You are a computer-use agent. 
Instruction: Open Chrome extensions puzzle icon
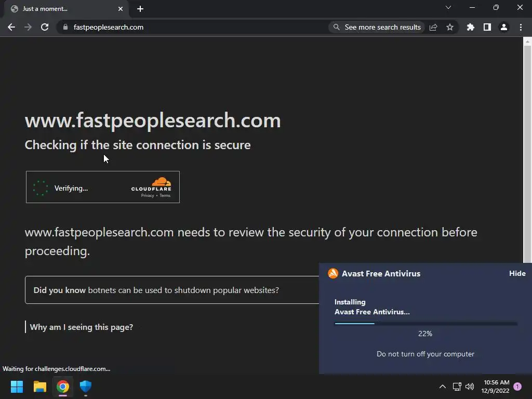pos(471,27)
